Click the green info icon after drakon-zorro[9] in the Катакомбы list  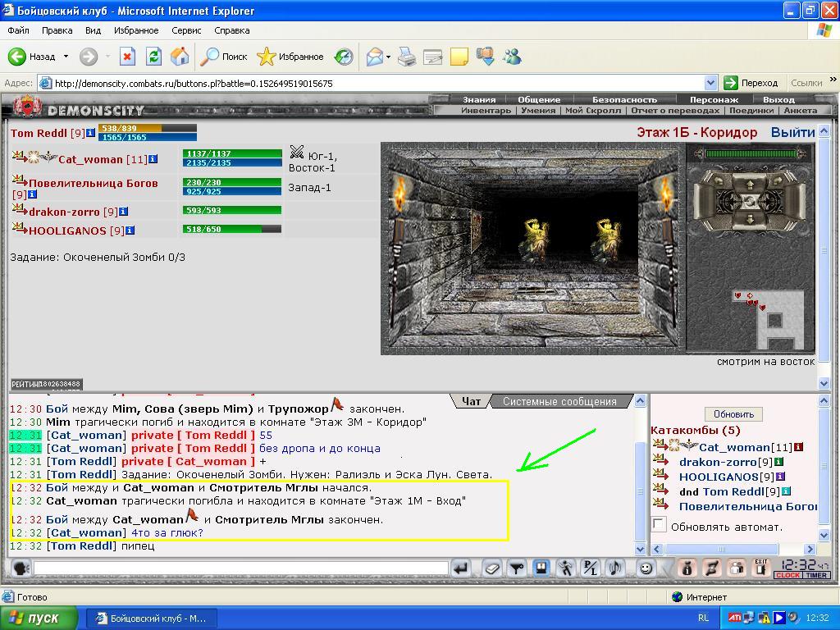(779, 461)
